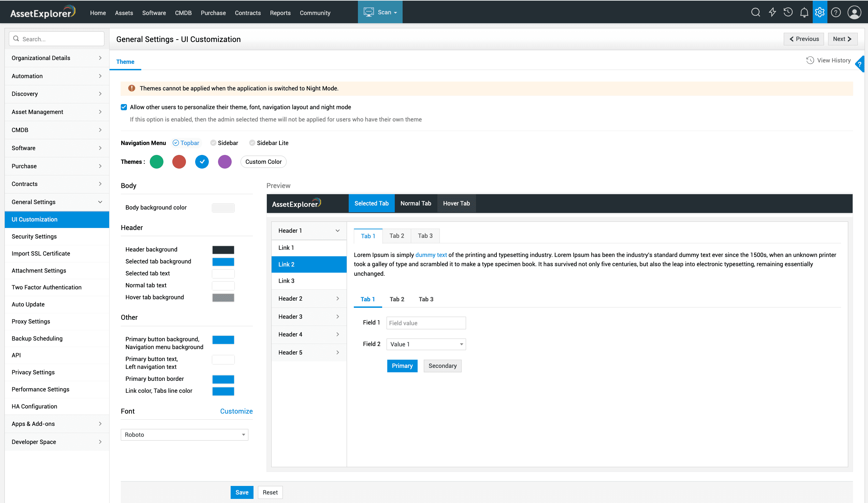Open the Contracts top menu

tap(248, 13)
